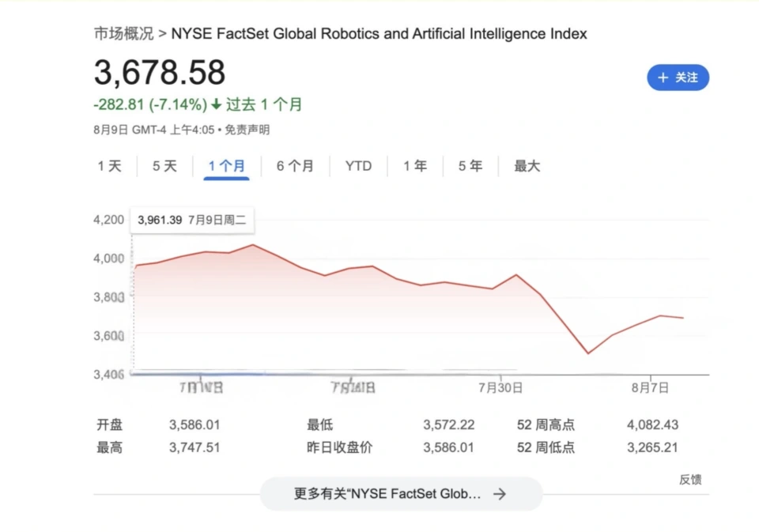Select the 1 年 range tab
This screenshot has width=759, height=532.
click(x=415, y=166)
